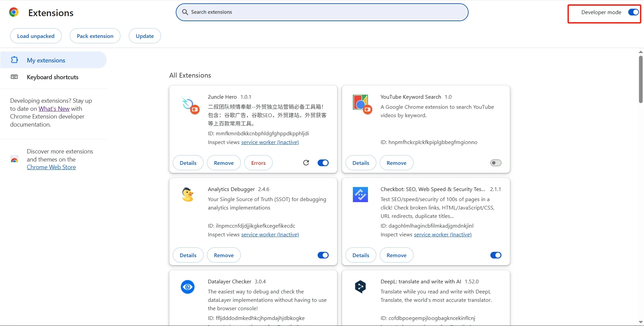The image size is (644, 326).
Task: Open the My extensions section
Action: 53,60
